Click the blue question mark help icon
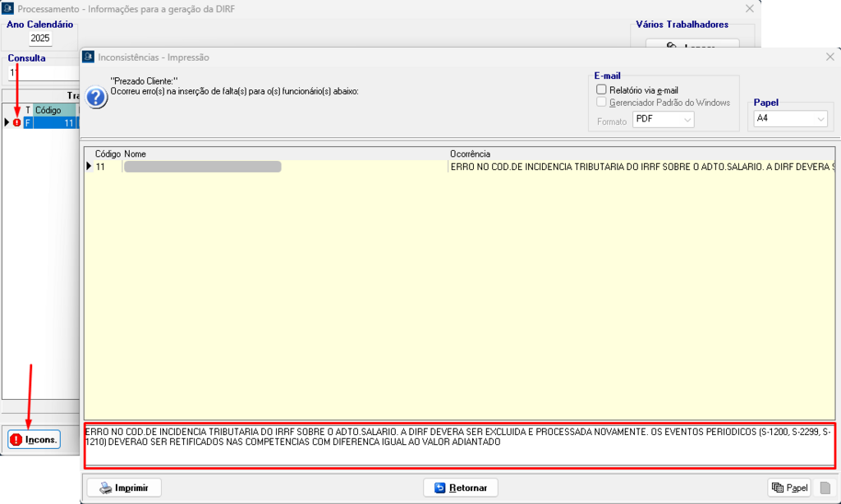The height and width of the screenshot is (504, 841). click(96, 98)
